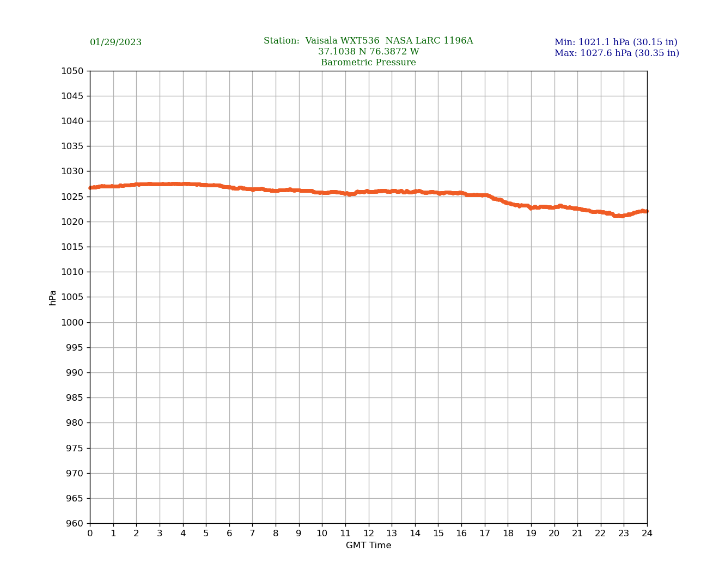Viewport: 719px width, 588px height.
Task: Click the 12 hour x-axis tick label
Action: [369, 534]
